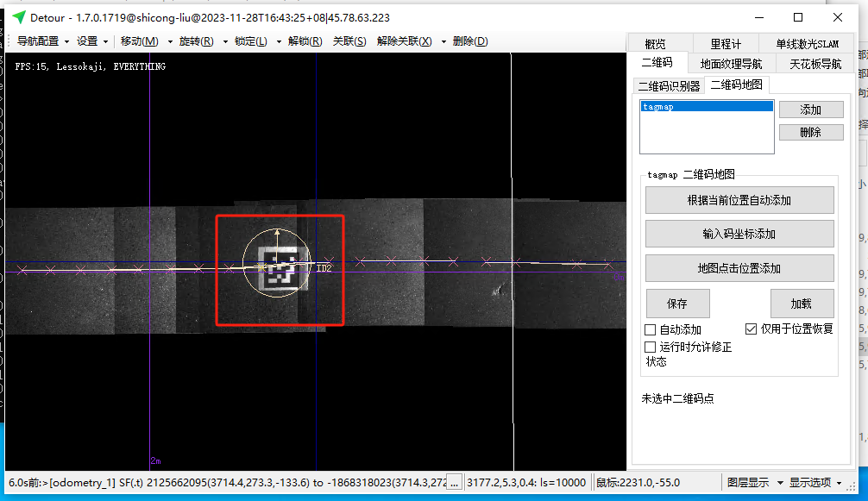This screenshot has width=868, height=501.
Task: Select the 单线激光SLAM tab
Action: click(x=807, y=44)
